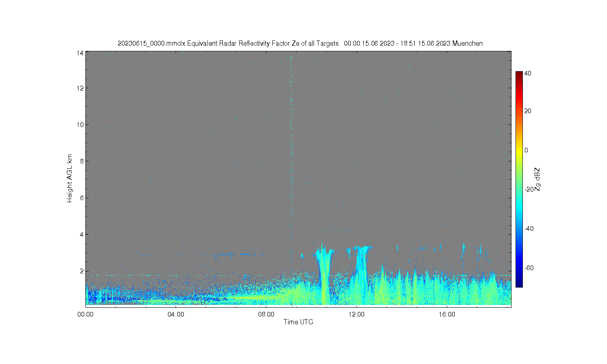Click the 04:00 time tick label
This screenshot has height=364, width=607.
[176, 314]
